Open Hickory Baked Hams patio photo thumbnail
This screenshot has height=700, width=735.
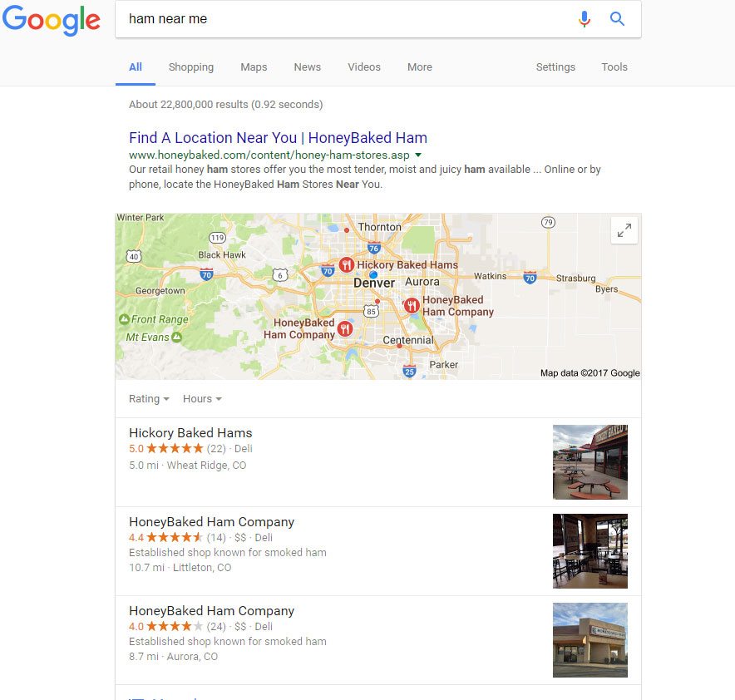coord(590,462)
